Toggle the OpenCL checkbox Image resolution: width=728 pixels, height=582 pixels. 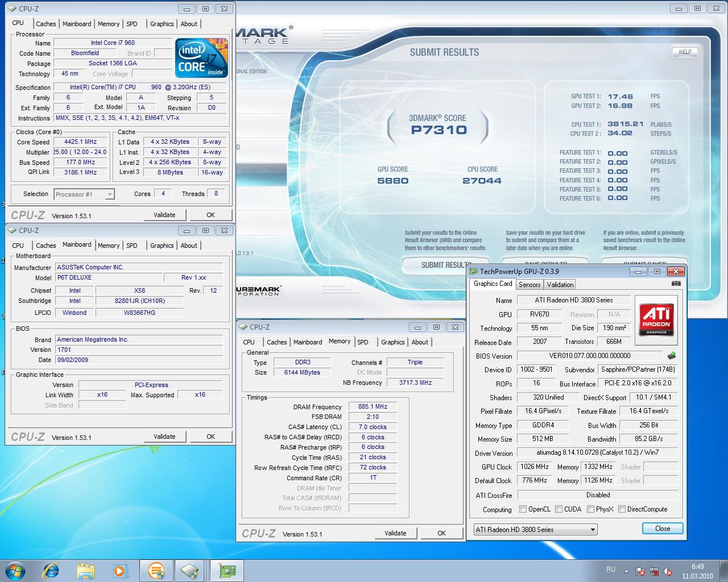coord(523,509)
